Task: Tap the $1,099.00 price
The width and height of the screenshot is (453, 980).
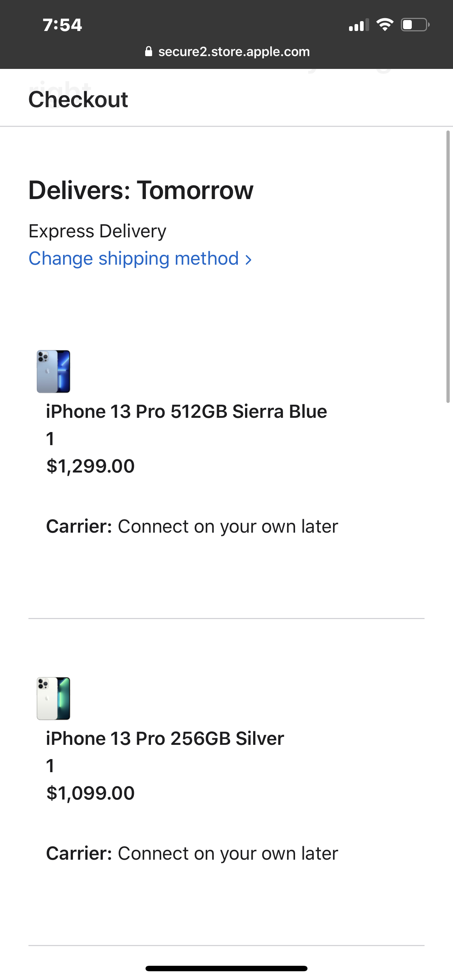Action: point(90,793)
